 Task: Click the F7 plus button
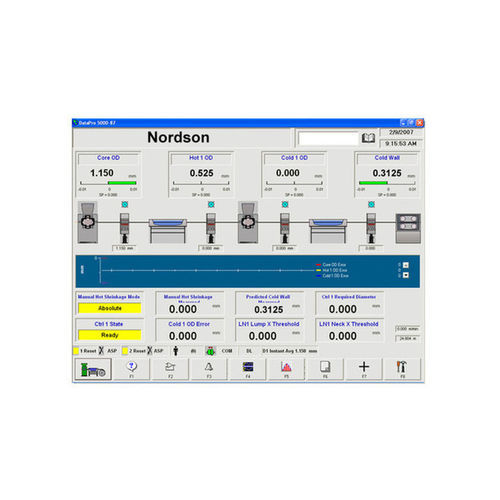364,369
